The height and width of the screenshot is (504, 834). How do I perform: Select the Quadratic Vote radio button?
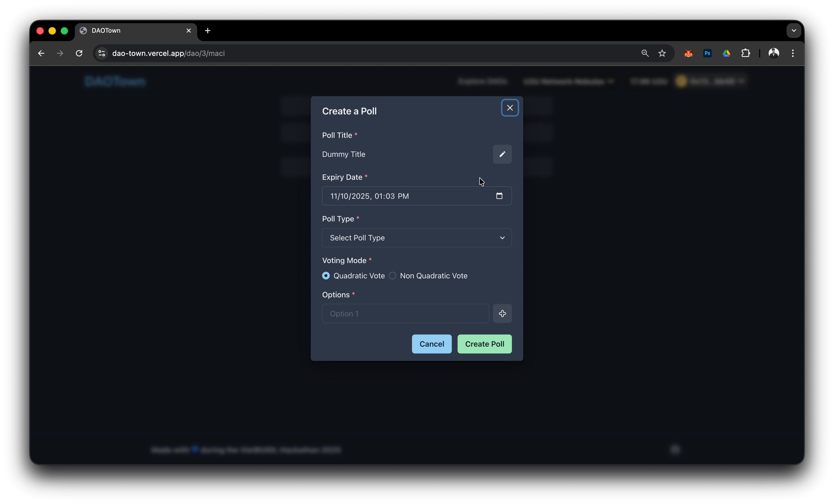click(326, 275)
